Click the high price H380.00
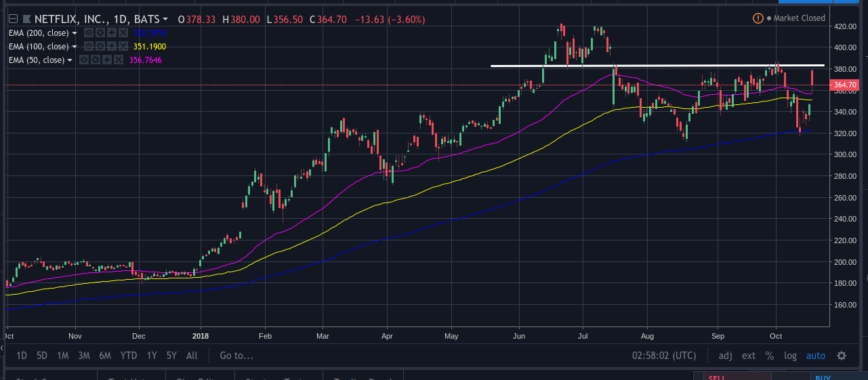 (243, 19)
